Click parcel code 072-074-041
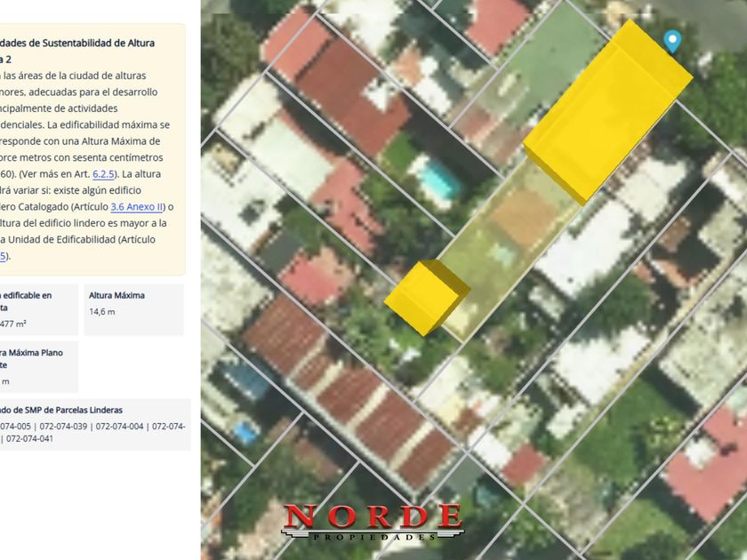This screenshot has width=747, height=560. 29,439
